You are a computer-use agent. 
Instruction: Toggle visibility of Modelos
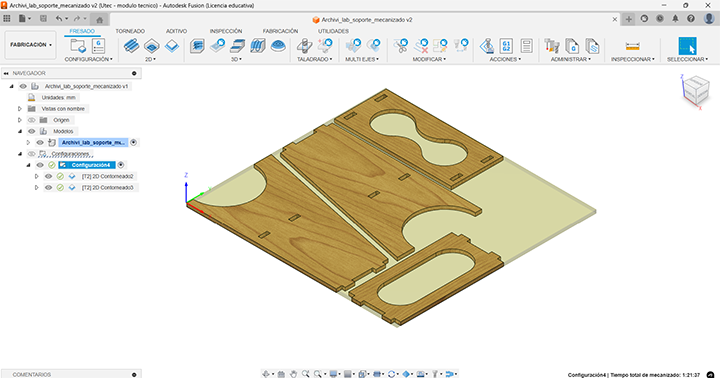click(32, 131)
